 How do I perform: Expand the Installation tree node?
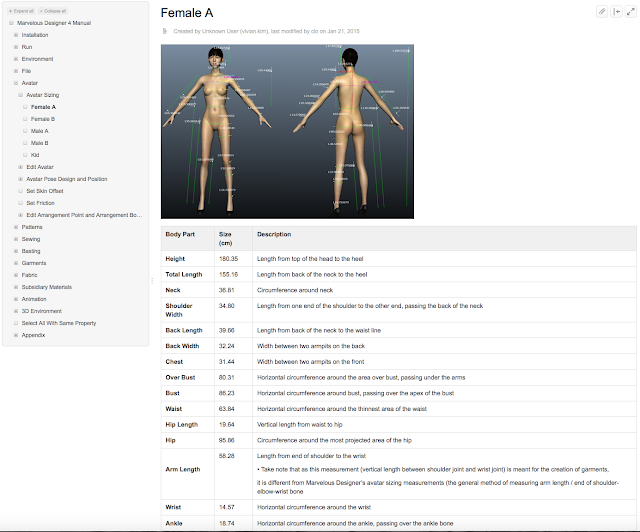(16, 35)
